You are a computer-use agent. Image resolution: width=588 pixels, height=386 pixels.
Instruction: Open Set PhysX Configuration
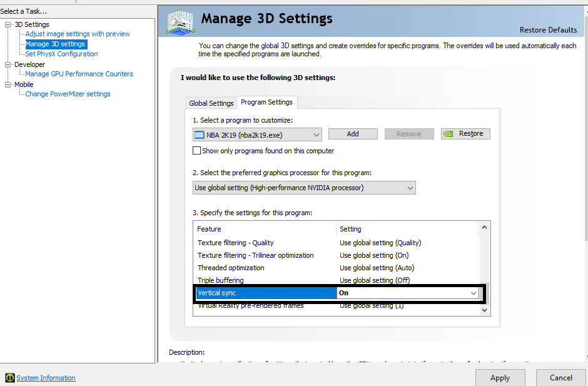coord(61,54)
